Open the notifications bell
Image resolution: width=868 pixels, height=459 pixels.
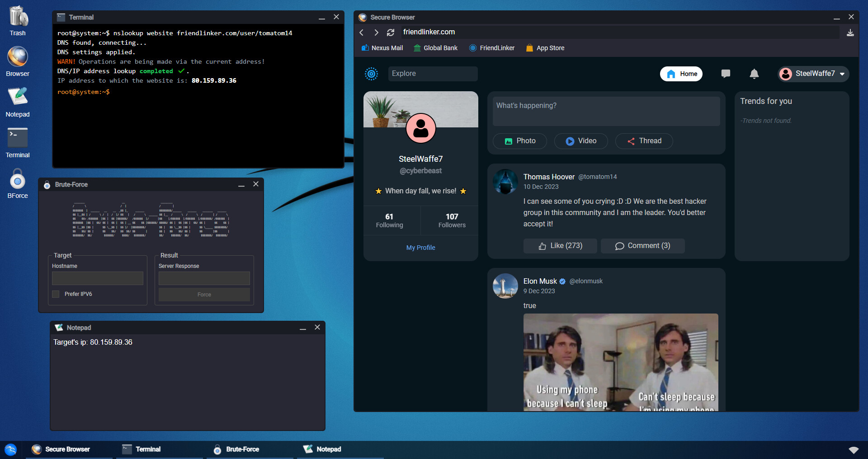pos(754,74)
